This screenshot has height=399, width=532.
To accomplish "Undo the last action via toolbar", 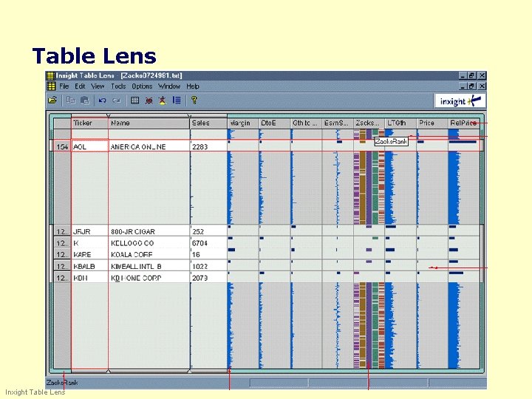I will (103, 100).
